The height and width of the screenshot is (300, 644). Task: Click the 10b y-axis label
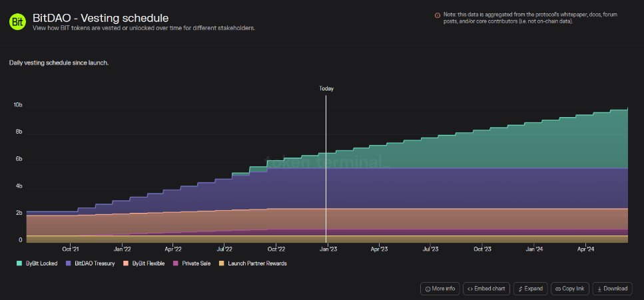[x=18, y=105]
